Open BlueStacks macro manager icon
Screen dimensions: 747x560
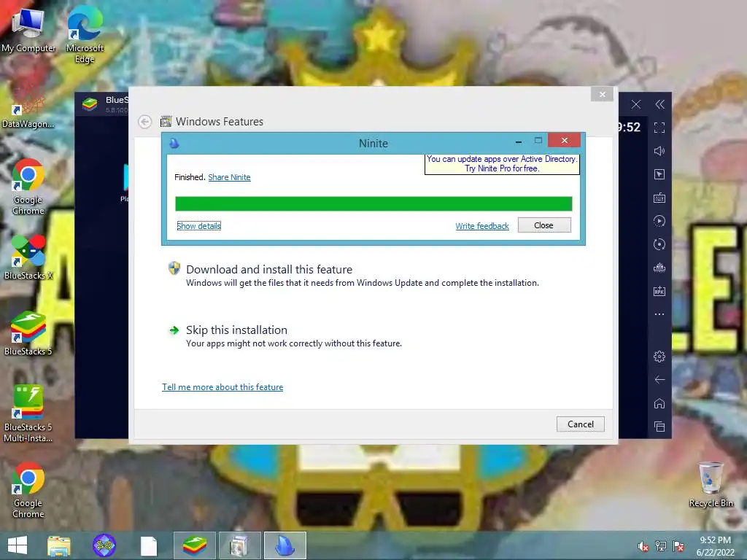659,268
